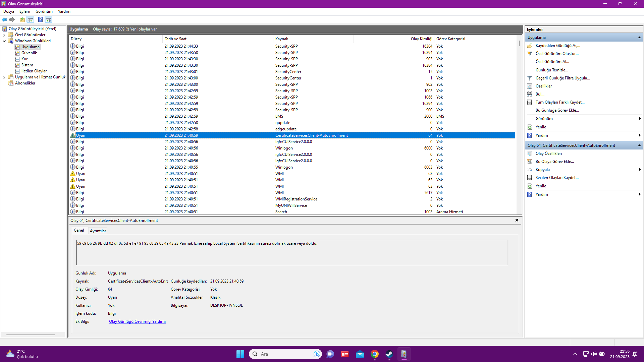
Task: Click the back arrow toolbar icon
Action: click(x=4, y=19)
